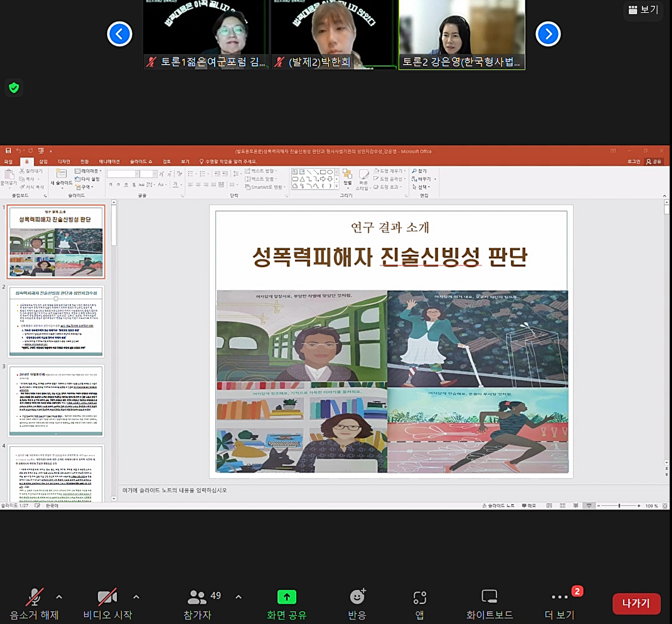This screenshot has width=672, height=624.
Task: Click 찾기 find in editing group
Action: point(419,171)
